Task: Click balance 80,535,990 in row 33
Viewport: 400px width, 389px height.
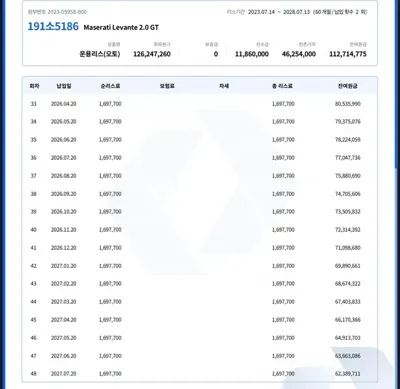Action: click(x=348, y=104)
